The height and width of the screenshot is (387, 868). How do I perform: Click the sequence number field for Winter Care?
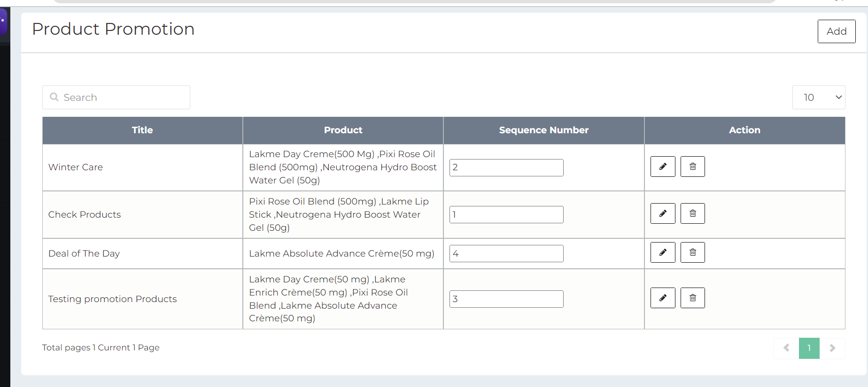pyautogui.click(x=506, y=167)
